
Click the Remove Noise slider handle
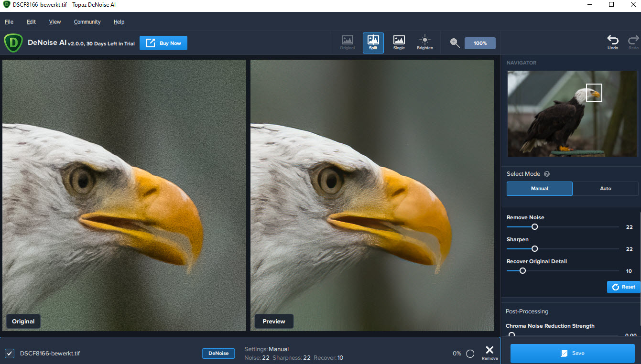(x=535, y=227)
